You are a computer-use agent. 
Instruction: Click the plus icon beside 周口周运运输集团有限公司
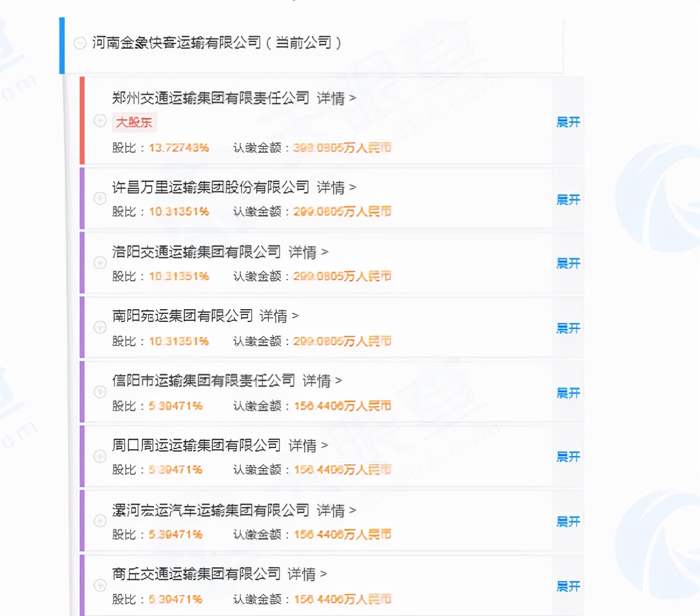click(x=100, y=456)
